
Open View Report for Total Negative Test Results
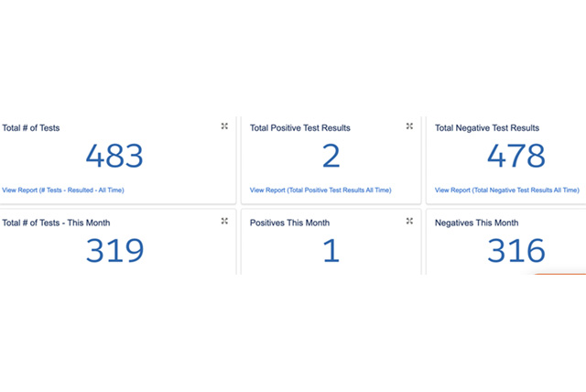point(506,190)
